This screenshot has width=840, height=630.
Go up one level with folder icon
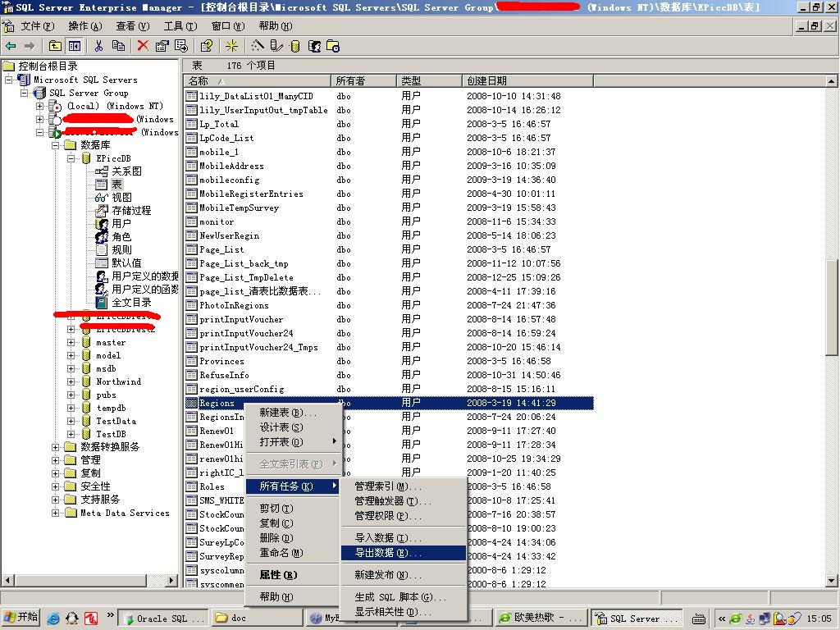[55, 46]
